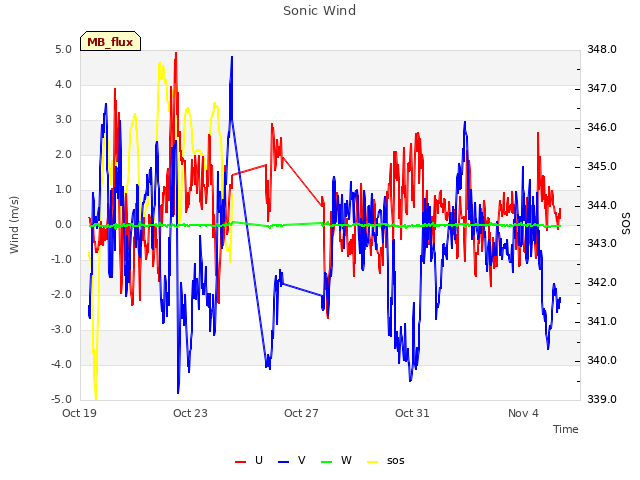Click the 341.0 right axis value
Image resolution: width=640 pixels, height=480 pixels.
[602, 321]
